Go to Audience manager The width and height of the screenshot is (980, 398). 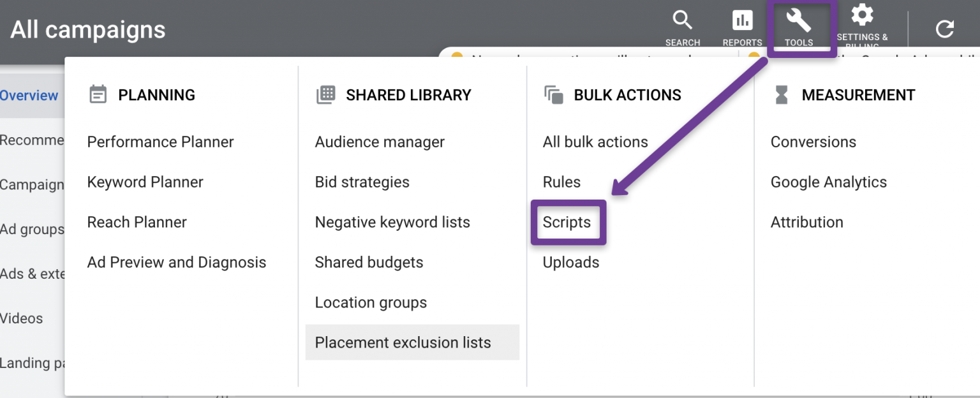(x=380, y=142)
